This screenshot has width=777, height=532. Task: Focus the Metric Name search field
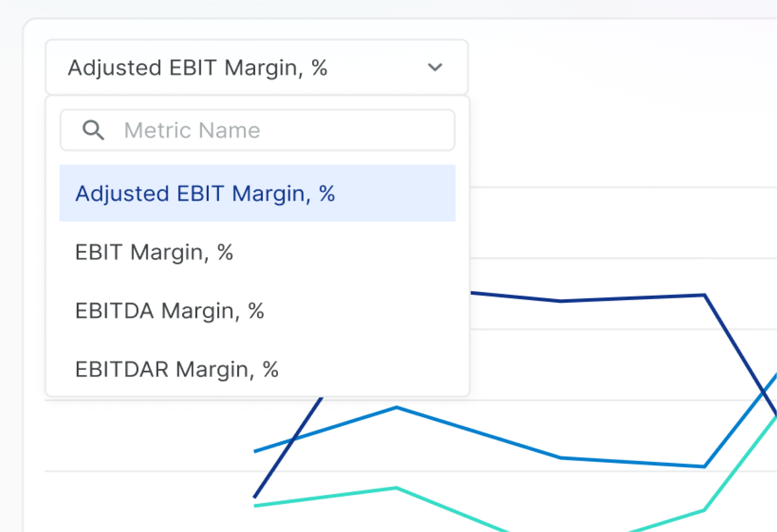257,130
